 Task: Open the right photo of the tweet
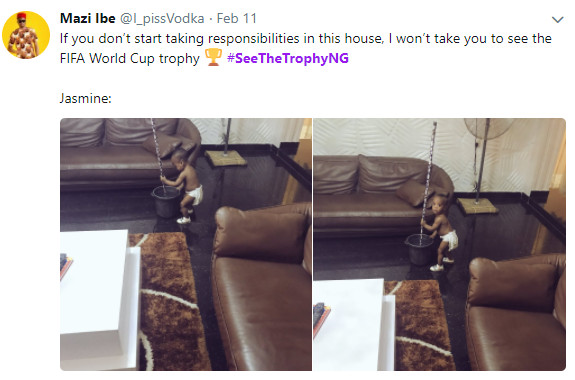(x=439, y=244)
